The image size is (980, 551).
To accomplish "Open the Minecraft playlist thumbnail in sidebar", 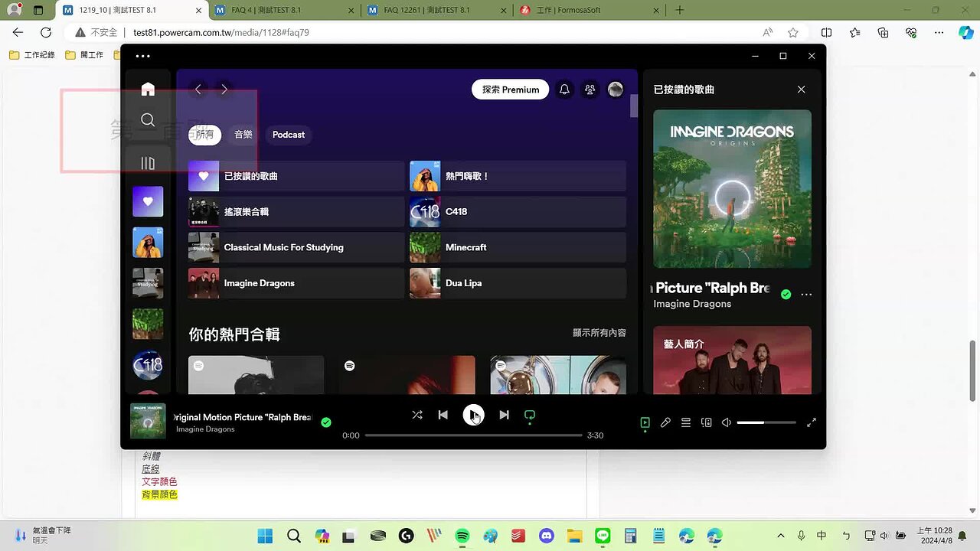I will pyautogui.click(x=148, y=324).
